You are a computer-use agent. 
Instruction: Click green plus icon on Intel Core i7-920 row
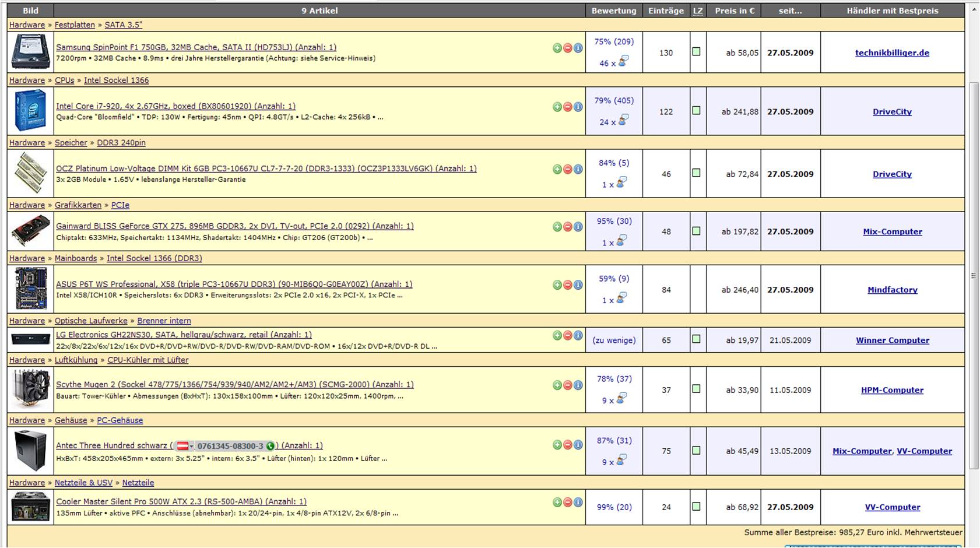pyautogui.click(x=557, y=107)
